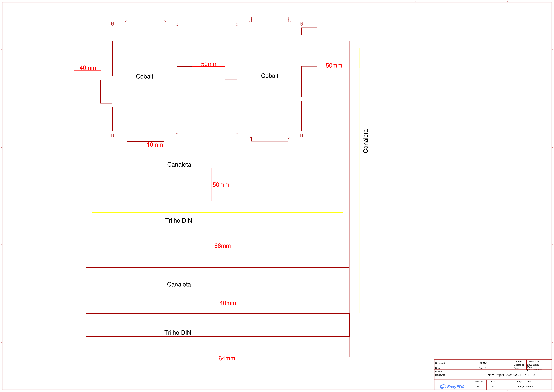Viewport: 554px width, 392px height.
Task: Select the 50mm label between Cobalt boxes
Action: (x=209, y=64)
